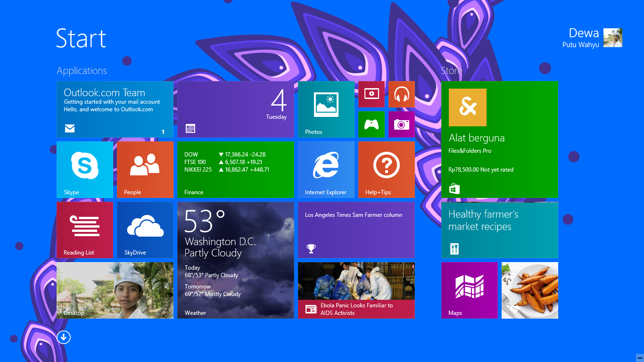Open the Store tile featuring Alat berguna
This screenshot has height=362, width=644.
click(500, 140)
